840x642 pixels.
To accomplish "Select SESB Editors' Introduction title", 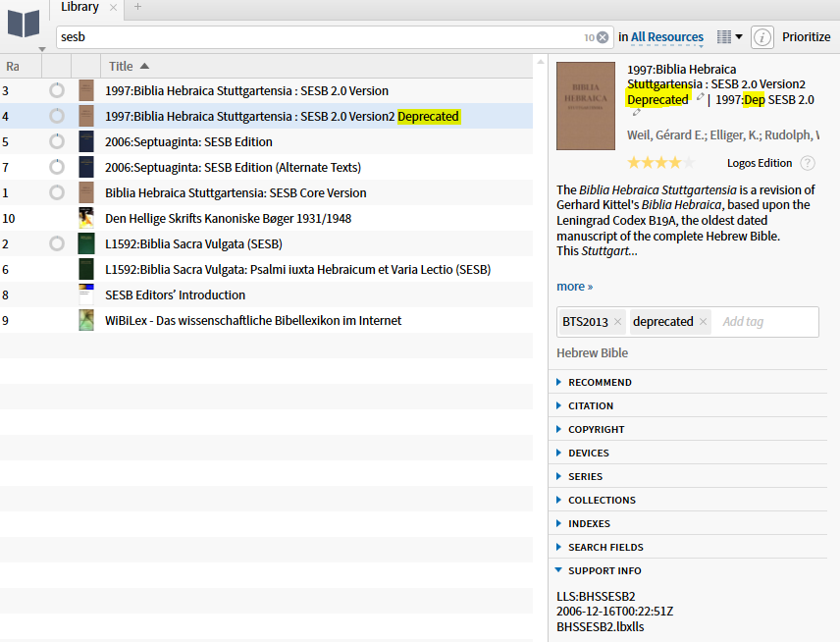I will click(176, 295).
